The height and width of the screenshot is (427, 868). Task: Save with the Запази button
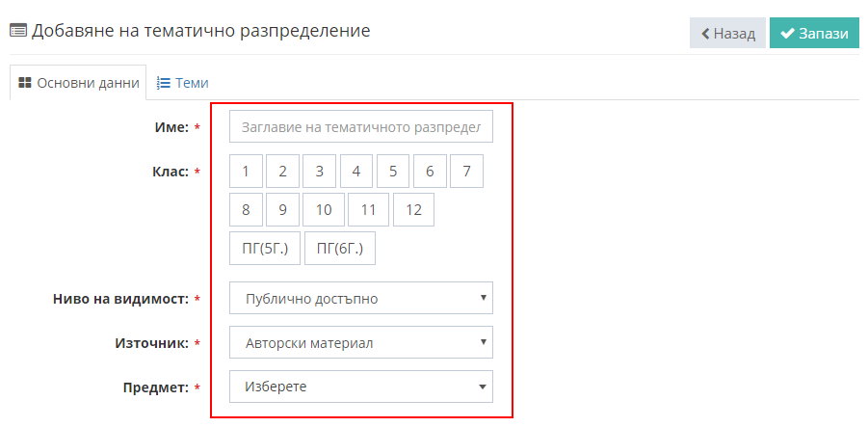point(814,33)
